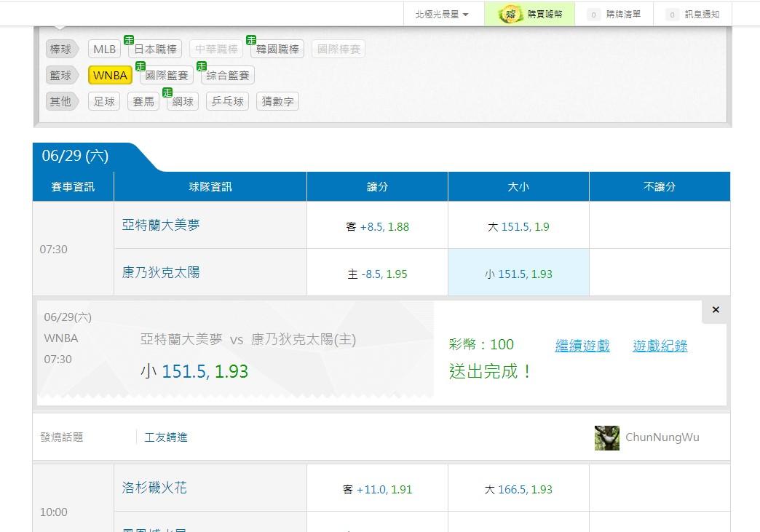The height and width of the screenshot is (532, 760).
Task: Click the 繼續遊戲 link
Action: (x=582, y=346)
